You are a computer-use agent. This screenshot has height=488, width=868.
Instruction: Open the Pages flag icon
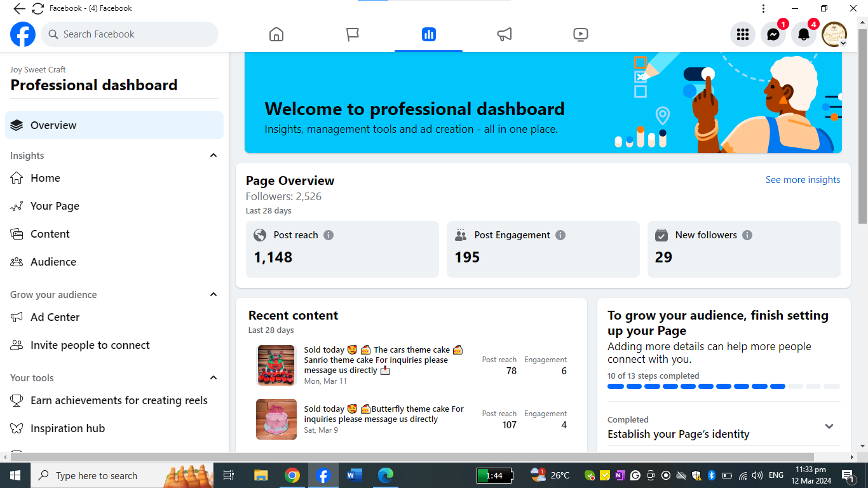tap(353, 34)
